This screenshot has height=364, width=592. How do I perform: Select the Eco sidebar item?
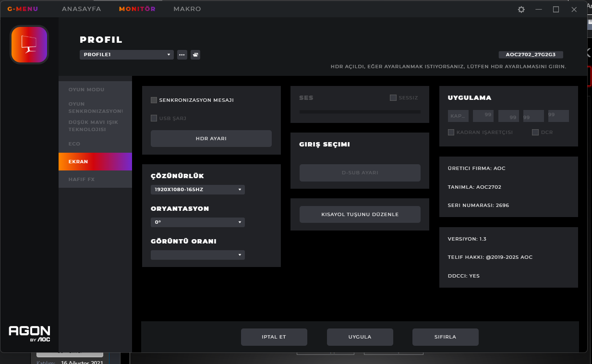pos(95,144)
